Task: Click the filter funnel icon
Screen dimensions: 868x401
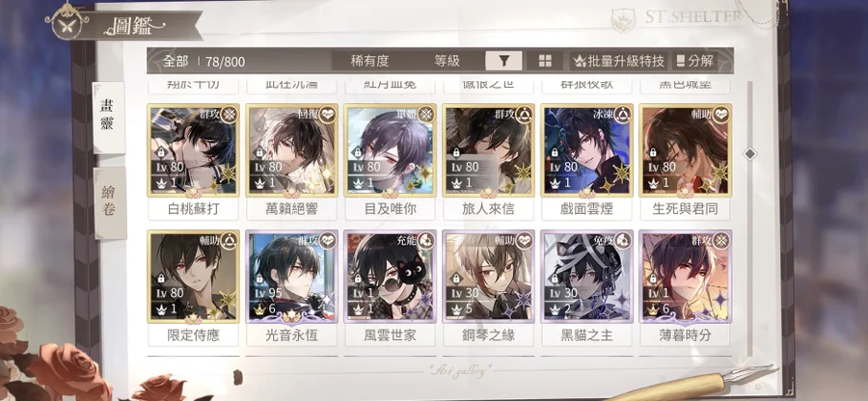Action: 503,61
